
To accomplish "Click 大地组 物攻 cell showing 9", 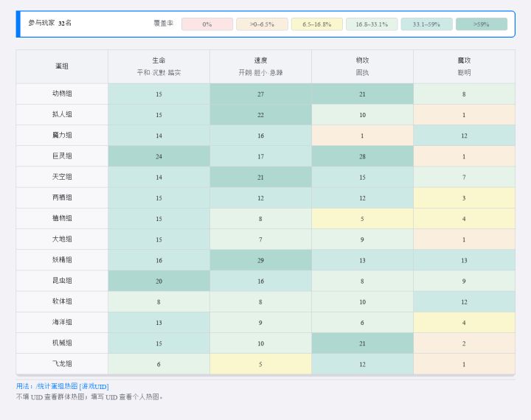I will 362,239.
